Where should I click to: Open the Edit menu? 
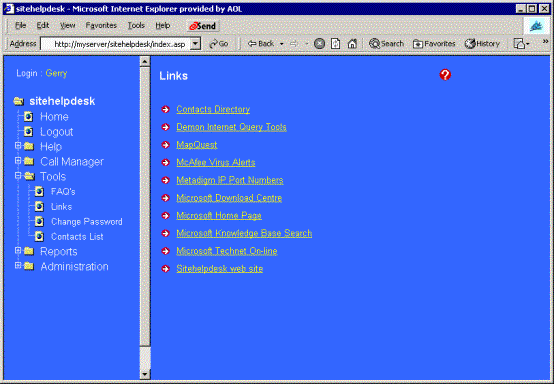43,25
